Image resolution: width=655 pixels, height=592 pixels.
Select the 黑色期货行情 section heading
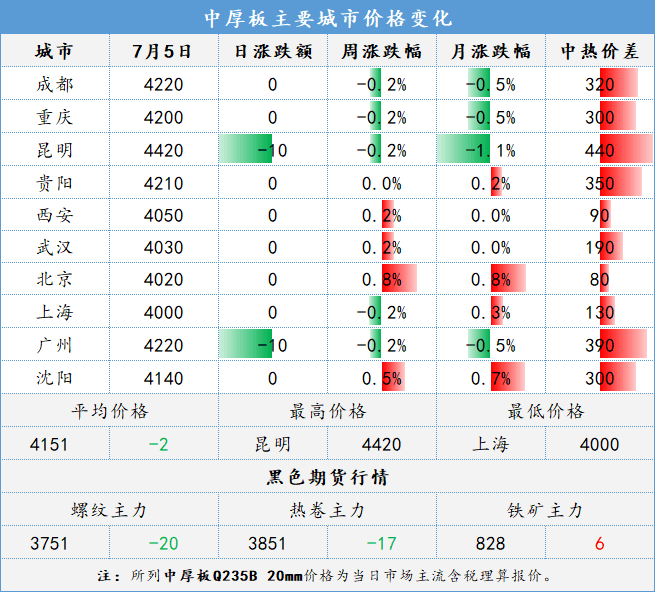(328, 477)
